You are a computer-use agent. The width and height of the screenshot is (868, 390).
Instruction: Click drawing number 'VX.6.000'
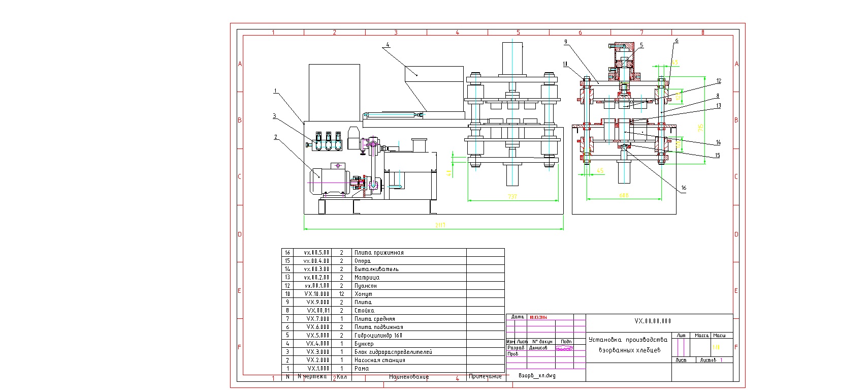click(x=318, y=327)
